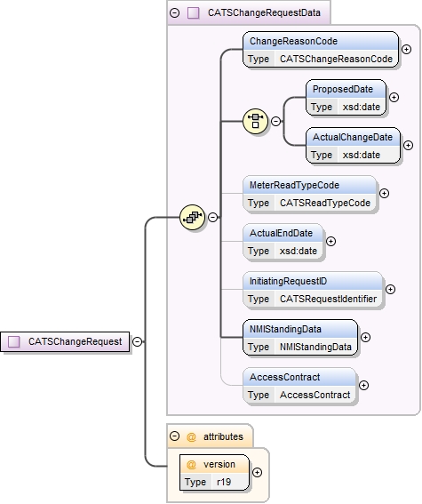Screen dimensions: 422x504
Task: Click Type label under version attribute
Action: (x=195, y=482)
